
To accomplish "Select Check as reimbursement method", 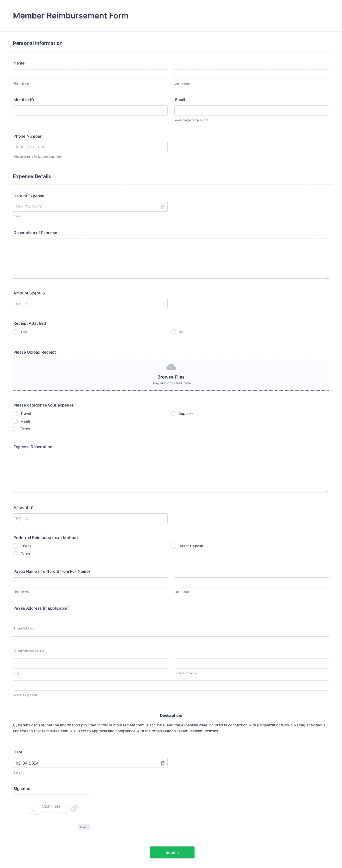I will coord(15,546).
